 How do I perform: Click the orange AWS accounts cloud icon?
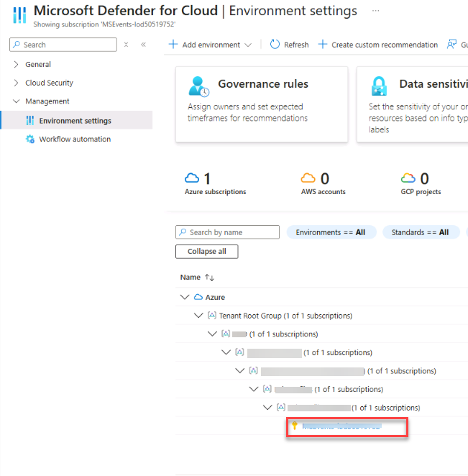(308, 178)
